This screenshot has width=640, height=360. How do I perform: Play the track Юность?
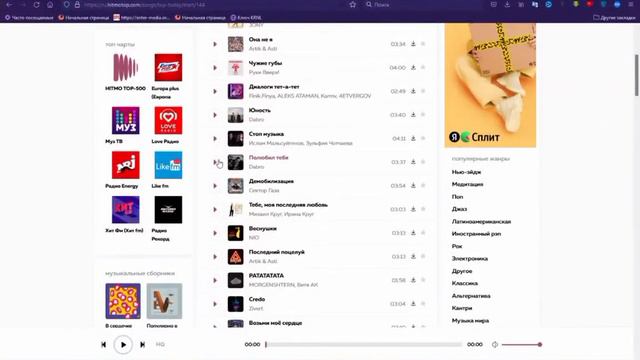(215, 115)
